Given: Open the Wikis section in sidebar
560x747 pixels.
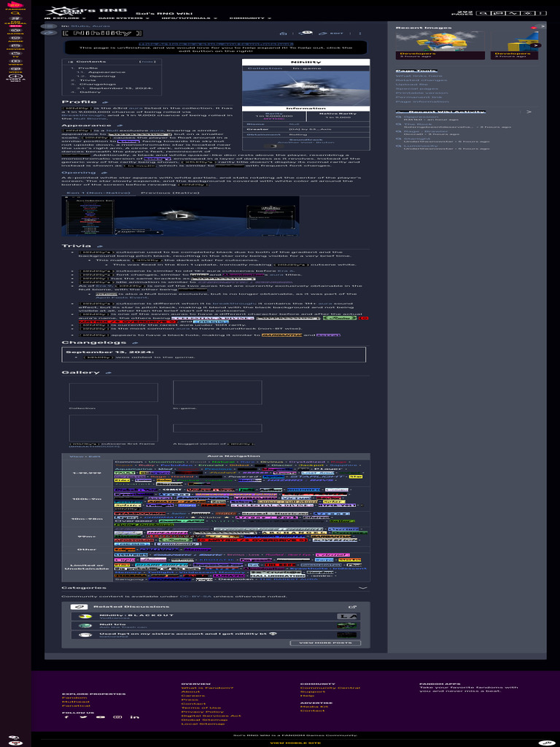Looking at the screenshot, I should point(15,70).
